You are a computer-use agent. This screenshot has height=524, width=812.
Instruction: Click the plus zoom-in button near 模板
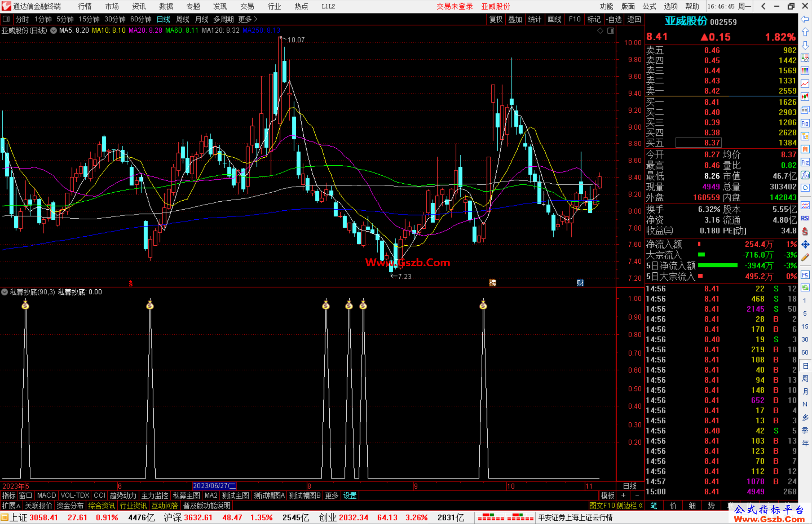click(x=624, y=495)
